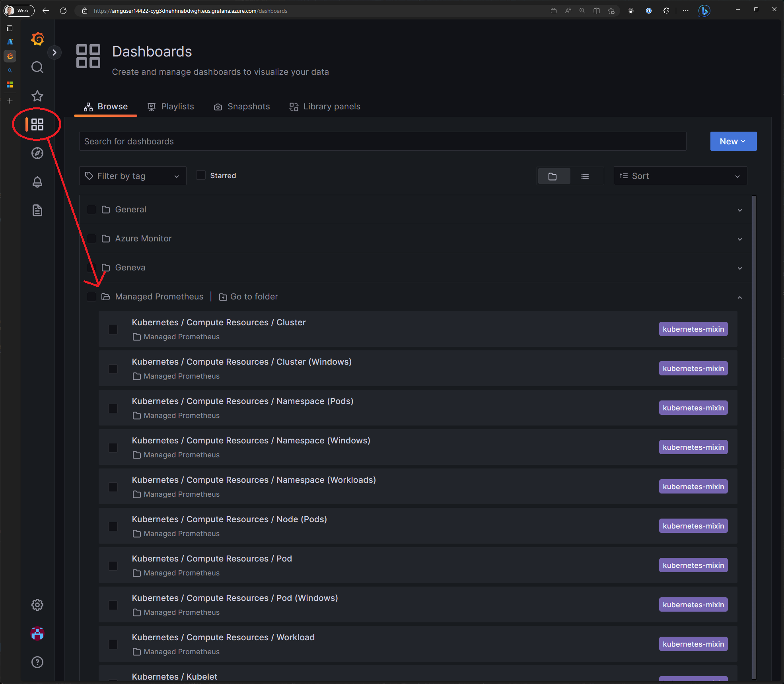This screenshot has height=684, width=784.
Task: Expand the Azure Monitor folder chevron
Action: tap(740, 239)
